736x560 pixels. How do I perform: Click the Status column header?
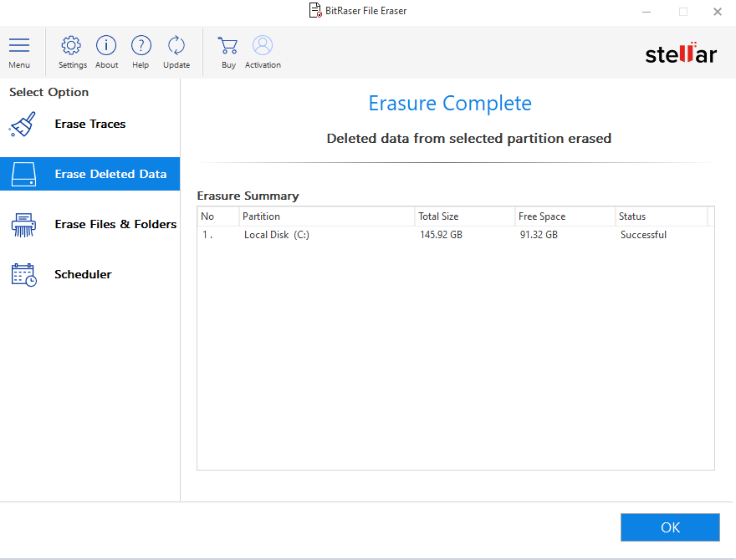(x=662, y=216)
